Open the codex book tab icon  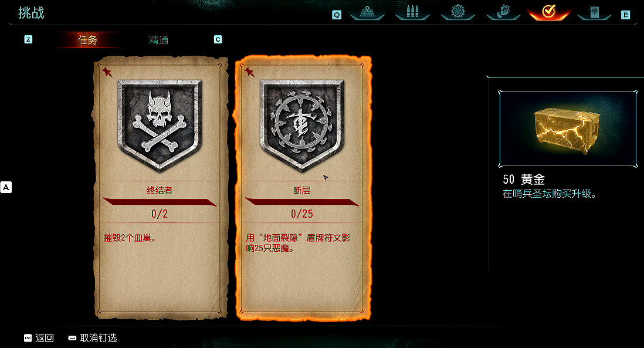594,12
